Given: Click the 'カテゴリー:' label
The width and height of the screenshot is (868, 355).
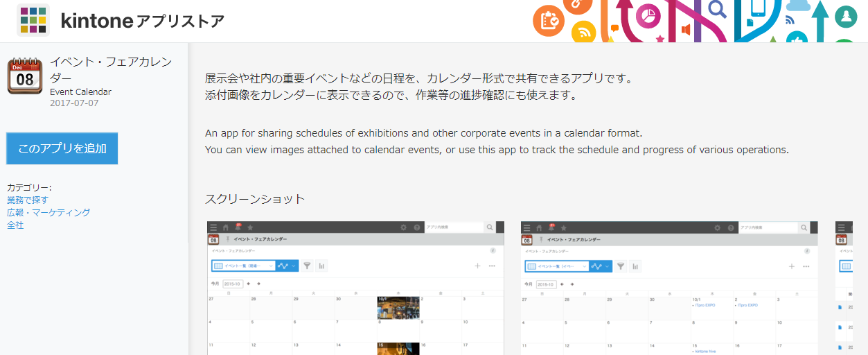Looking at the screenshot, I should pos(29,187).
